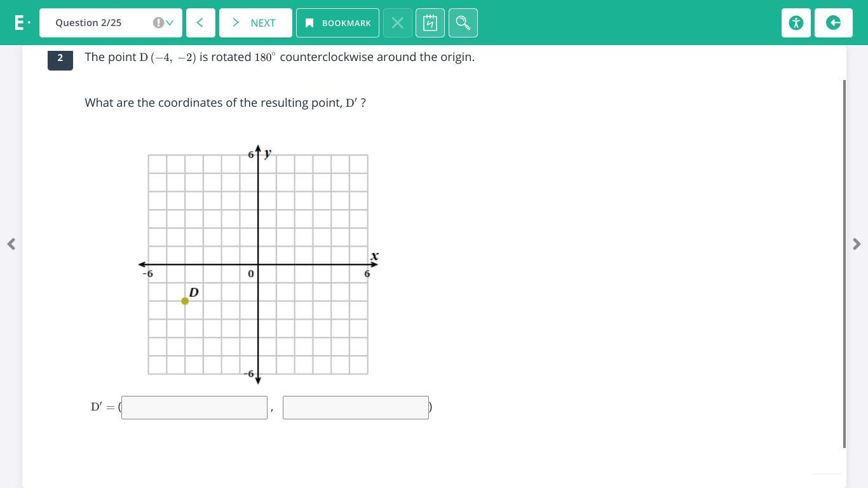
Task: Bookmark this question
Action: (x=337, y=23)
